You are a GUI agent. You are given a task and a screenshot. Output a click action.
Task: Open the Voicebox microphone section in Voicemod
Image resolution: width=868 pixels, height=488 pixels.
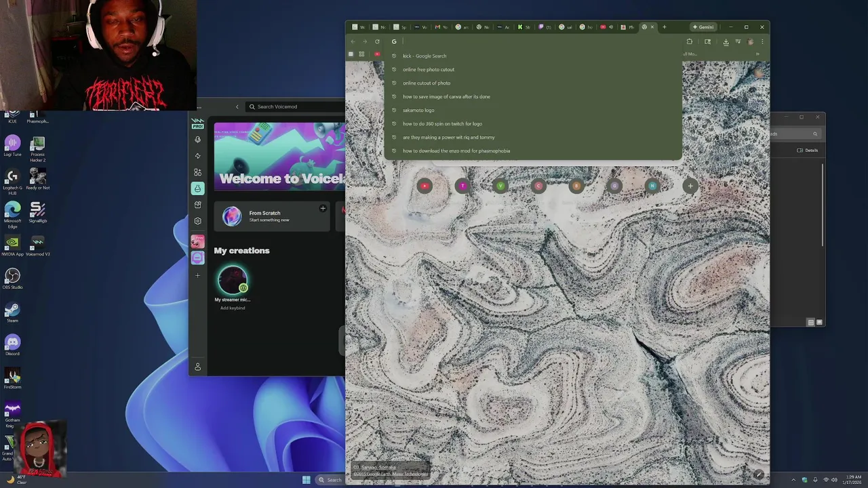[x=197, y=140]
